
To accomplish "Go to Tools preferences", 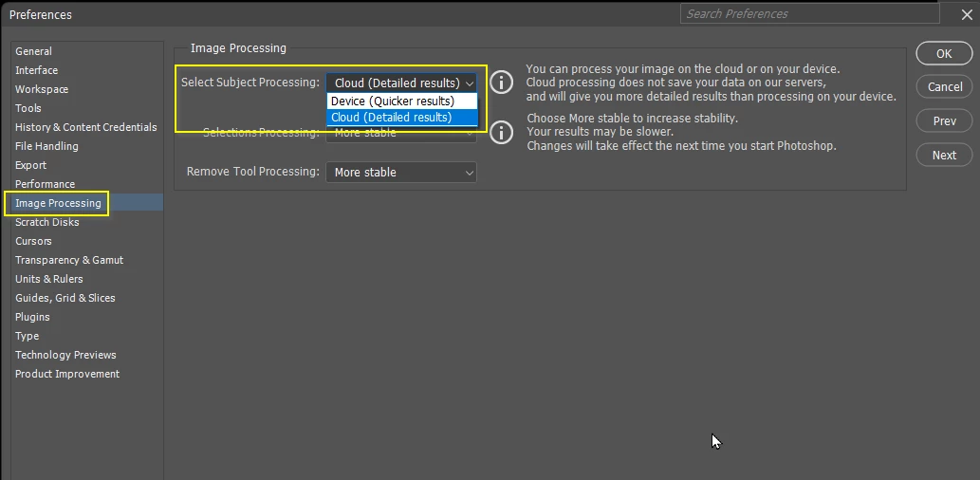I will click(x=28, y=108).
